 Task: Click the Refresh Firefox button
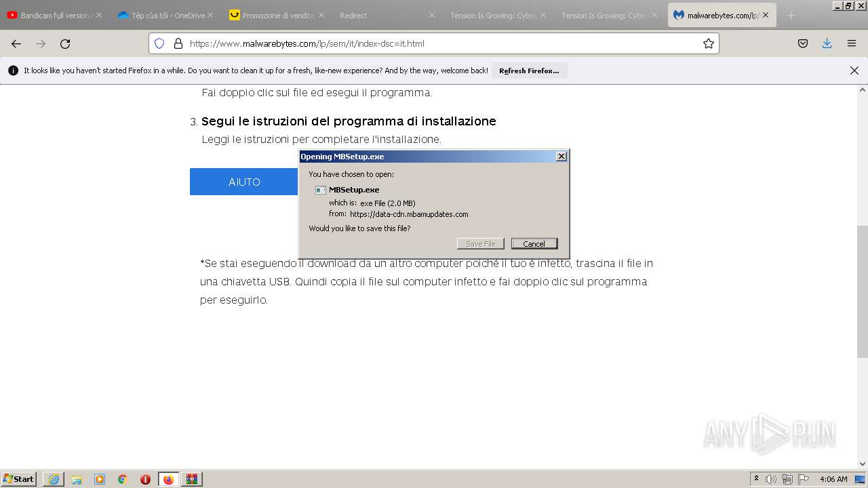coord(529,70)
